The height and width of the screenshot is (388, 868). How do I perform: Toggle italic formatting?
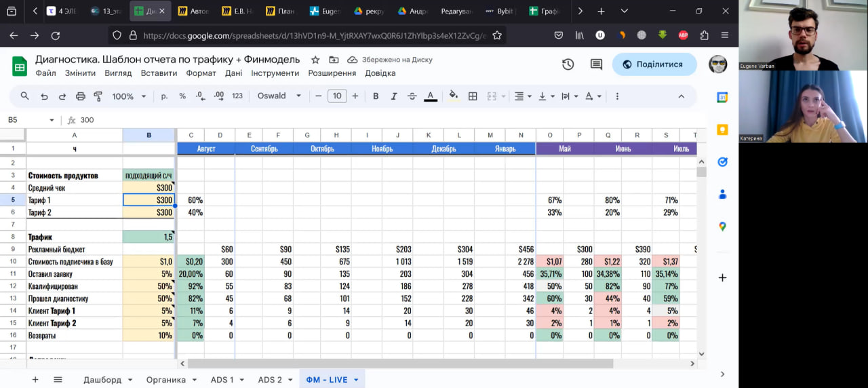394,96
